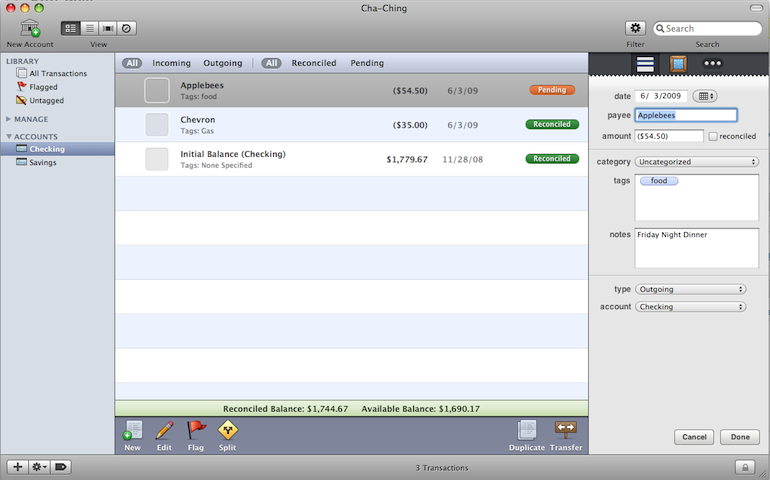Expand the MANAGE section
Screen dimensions: 770x480
click(x=8, y=119)
